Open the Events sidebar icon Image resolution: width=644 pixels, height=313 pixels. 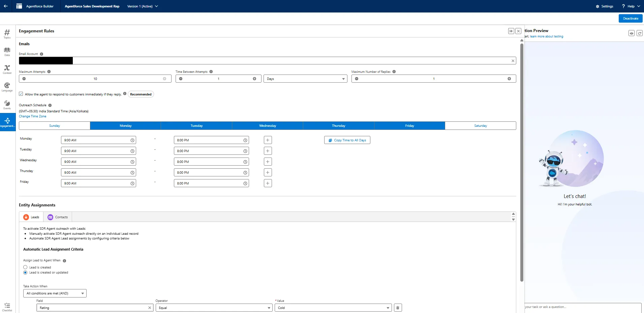pyautogui.click(x=7, y=105)
